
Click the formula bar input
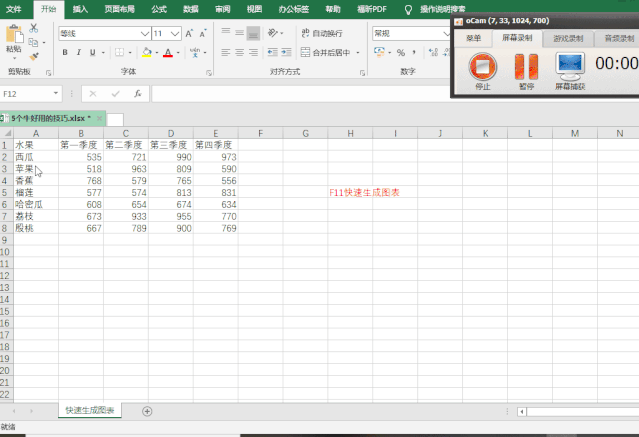pos(301,94)
